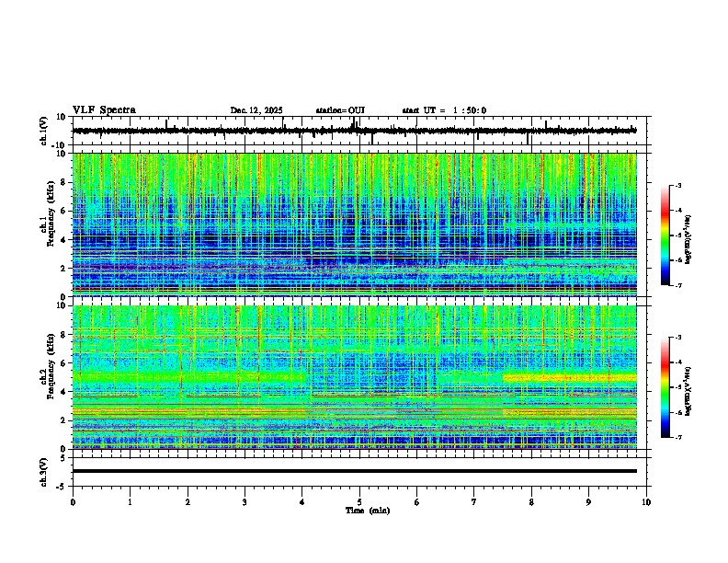
Task: Click the 'ch.1(V)' waveform axis label
Action: (44, 131)
